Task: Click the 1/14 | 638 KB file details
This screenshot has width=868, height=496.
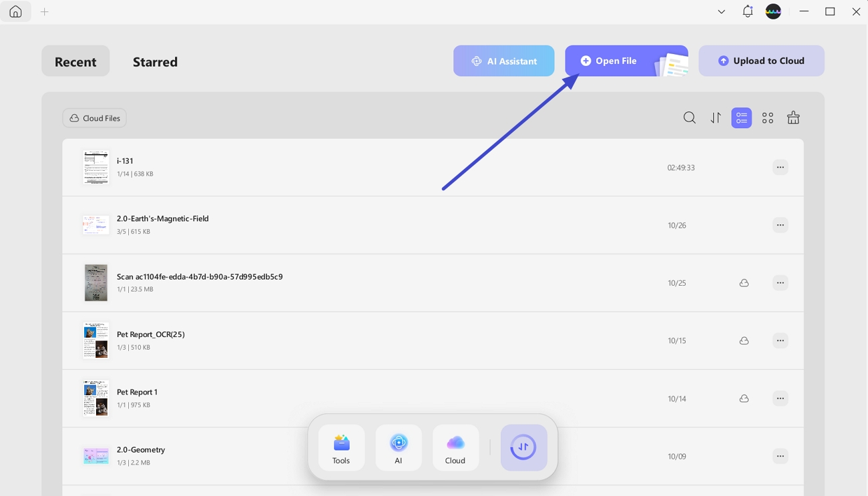Action: coord(135,174)
